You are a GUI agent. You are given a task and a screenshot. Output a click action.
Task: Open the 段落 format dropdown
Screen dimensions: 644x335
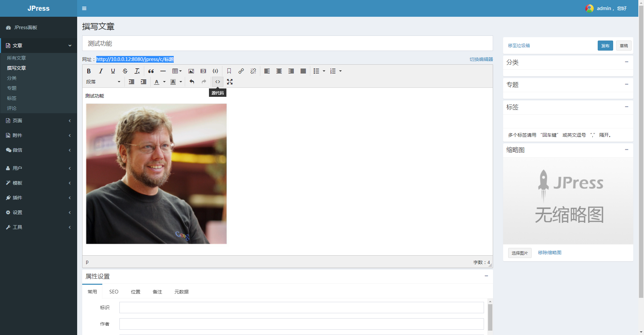pyautogui.click(x=103, y=82)
